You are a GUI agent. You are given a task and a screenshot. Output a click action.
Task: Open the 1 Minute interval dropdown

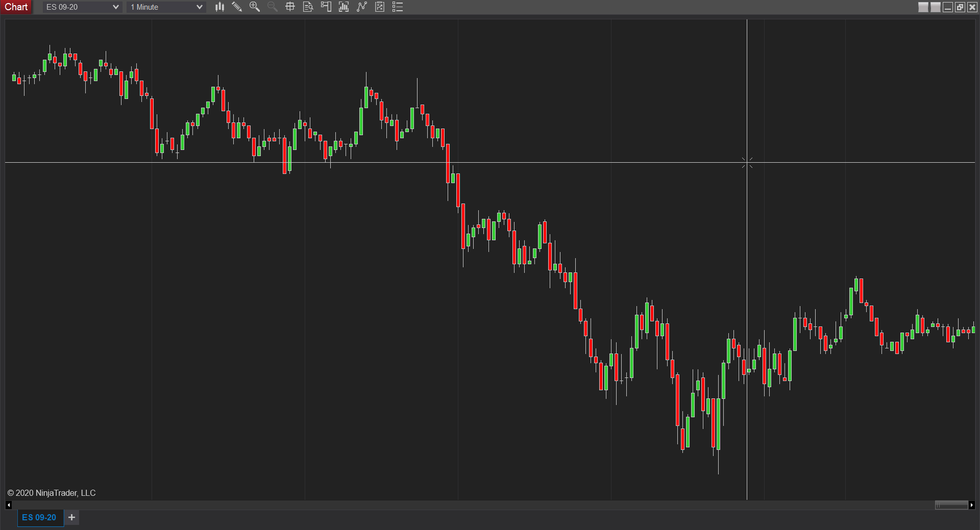coord(166,7)
